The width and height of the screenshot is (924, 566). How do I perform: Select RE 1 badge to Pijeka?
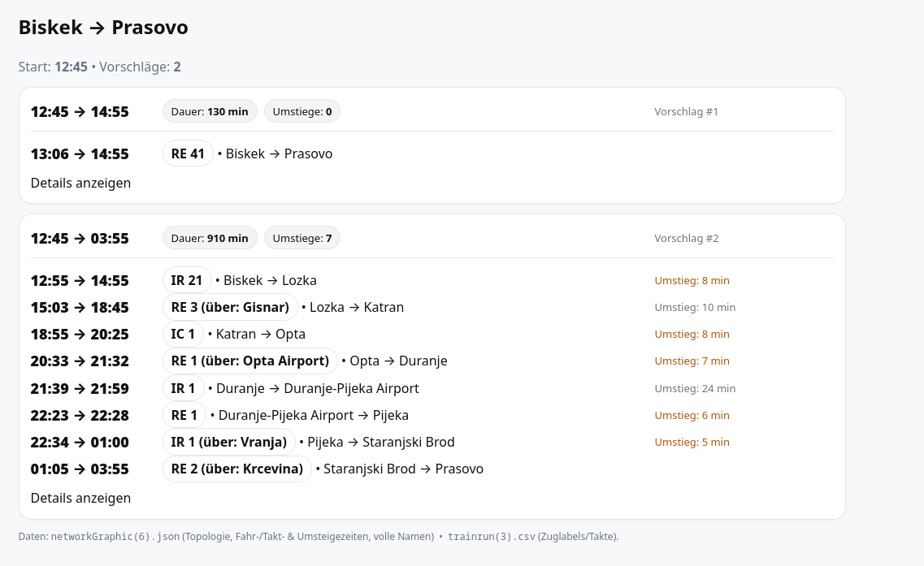pos(184,415)
